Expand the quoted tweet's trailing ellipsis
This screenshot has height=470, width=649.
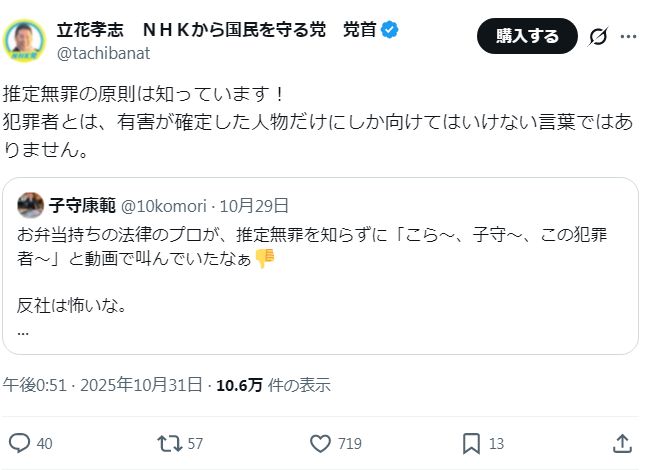(x=23, y=331)
